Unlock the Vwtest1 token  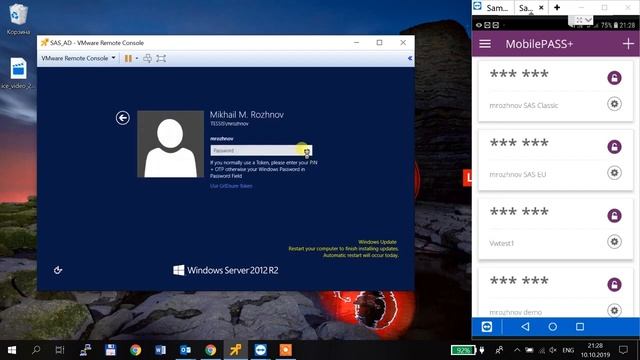point(614,216)
